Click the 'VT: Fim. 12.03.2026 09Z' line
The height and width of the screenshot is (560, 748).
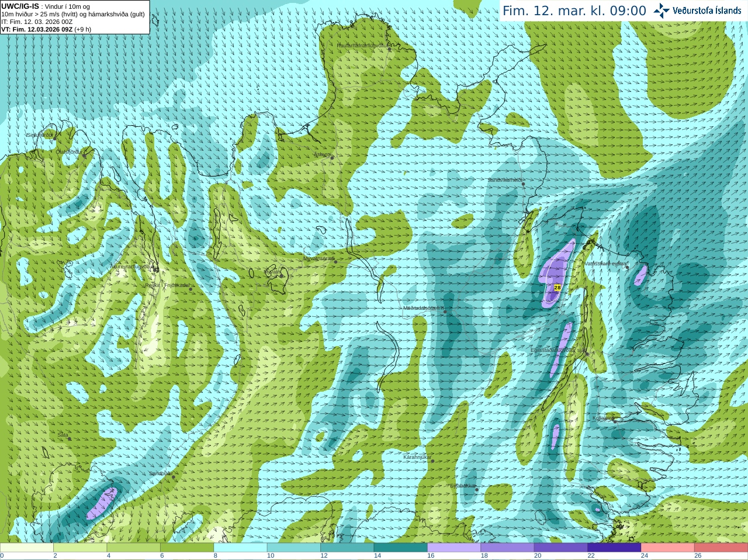point(37,29)
